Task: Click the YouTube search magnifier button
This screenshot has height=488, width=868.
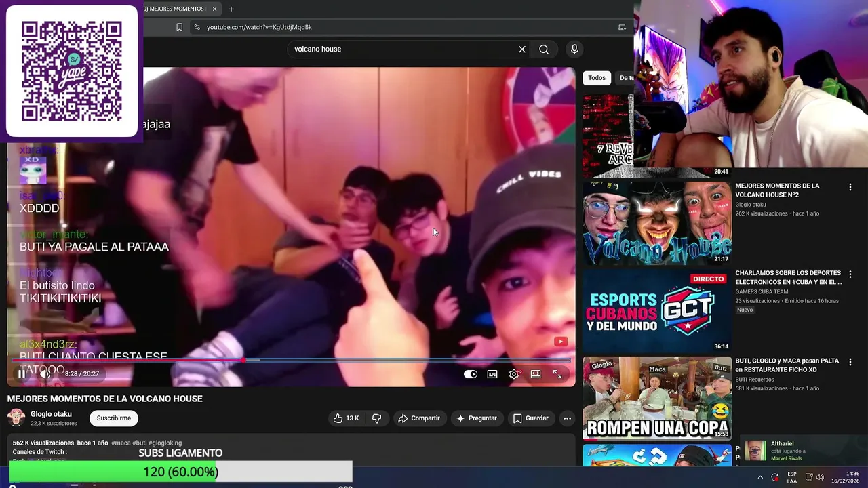Action: [544, 49]
